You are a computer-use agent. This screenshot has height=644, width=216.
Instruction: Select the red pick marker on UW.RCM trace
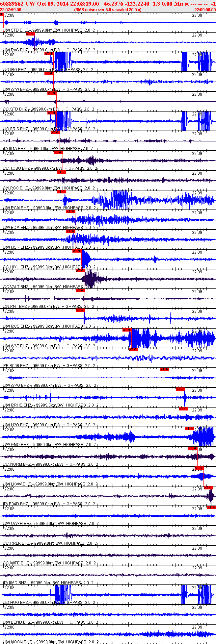pos(62,192)
